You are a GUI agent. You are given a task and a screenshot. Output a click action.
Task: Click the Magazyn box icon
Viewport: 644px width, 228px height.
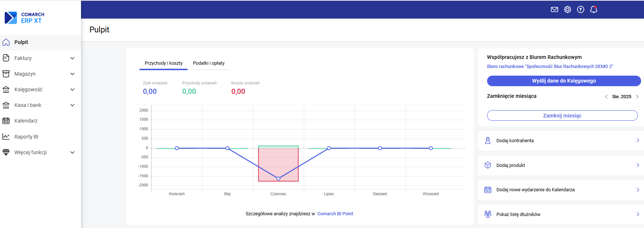[6, 74]
